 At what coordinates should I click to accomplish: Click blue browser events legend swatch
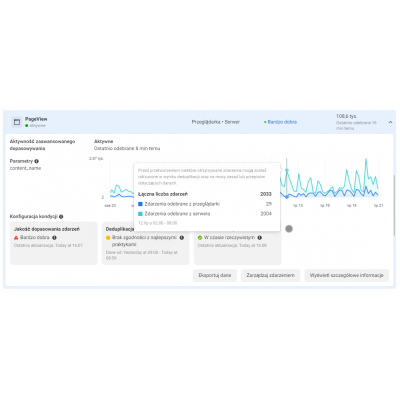coord(140,204)
